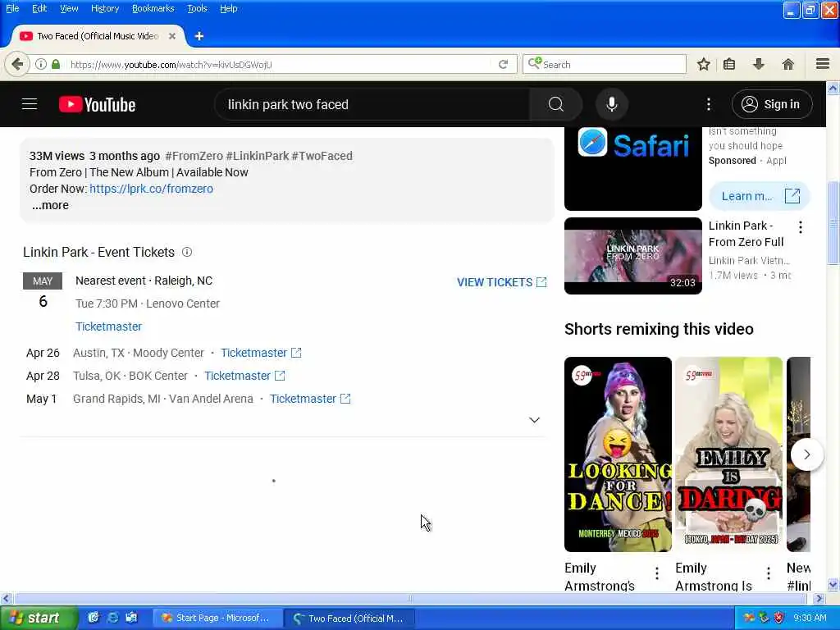Image resolution: width=840 pixels, height=630 pixels.
Task: Click the YouTube search input field
Action: [372, 104]
